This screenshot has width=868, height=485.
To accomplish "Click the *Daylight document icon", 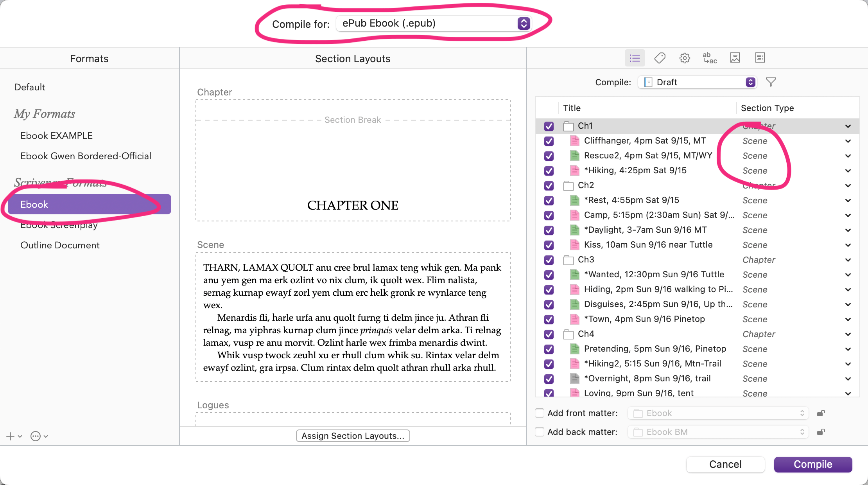I will coord(574,230).
